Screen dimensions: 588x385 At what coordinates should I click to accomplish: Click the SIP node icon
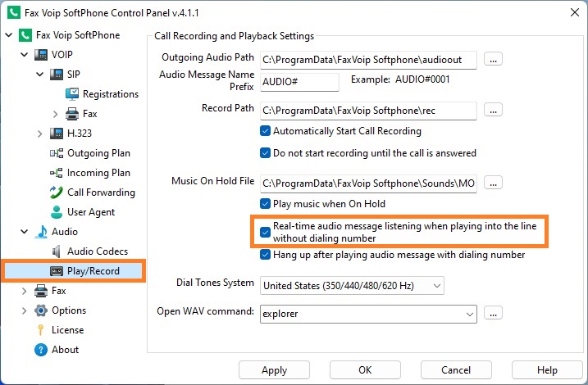[x=57, y=75]
